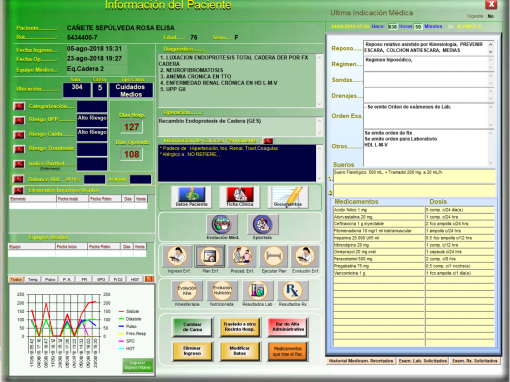The height and width of the screenshot is (382, 510).
Task: Switch to the Pulso chart tab
Action: point(50,279)
